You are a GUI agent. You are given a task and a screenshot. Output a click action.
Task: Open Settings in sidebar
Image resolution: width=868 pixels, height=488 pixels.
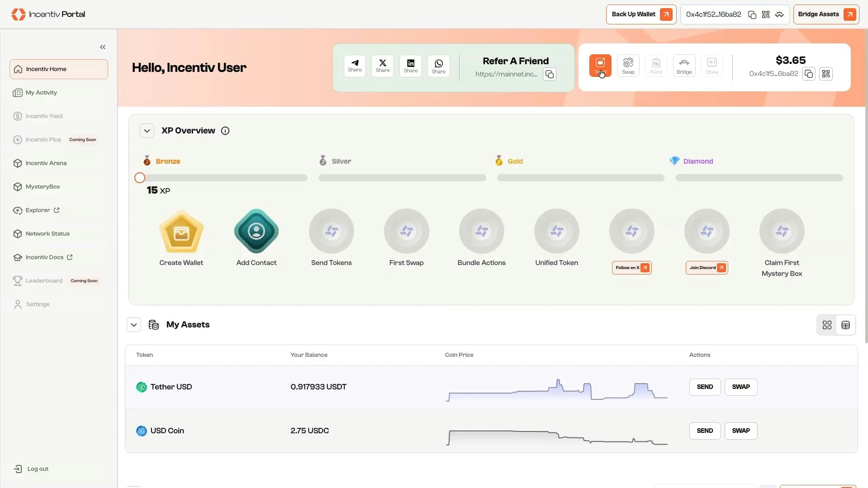tap(59, 304)
